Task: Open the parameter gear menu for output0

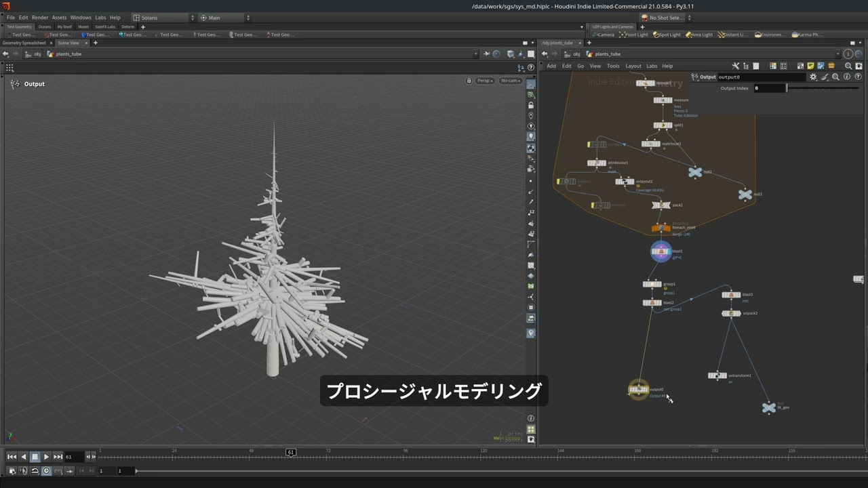Action: (813, 77)
